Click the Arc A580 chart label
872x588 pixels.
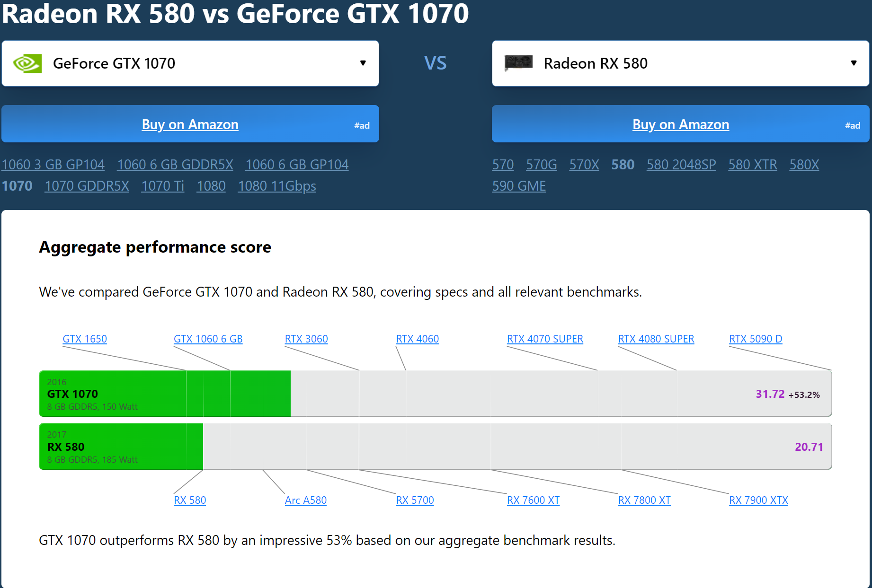306,500
